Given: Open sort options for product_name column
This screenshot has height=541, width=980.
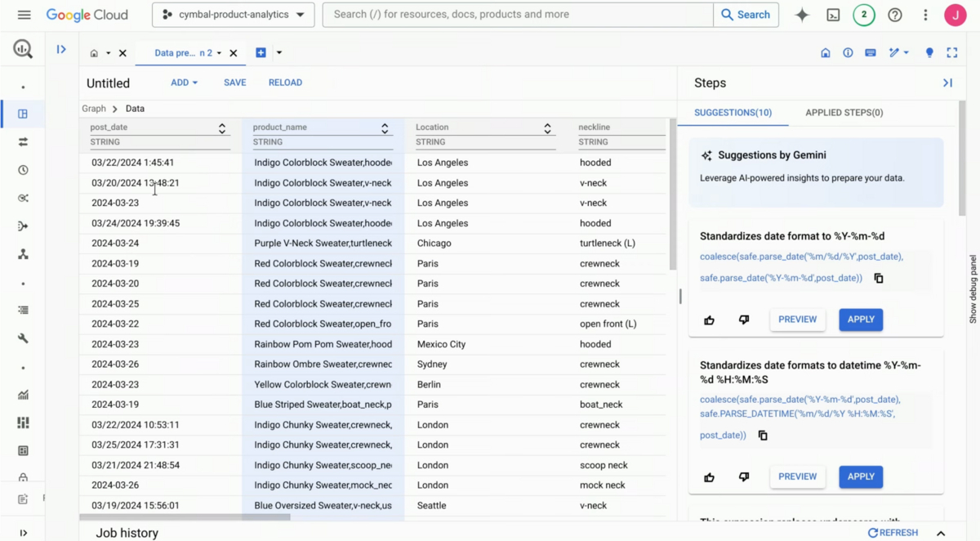Looking at the screenshot, I should pos(385,128).
